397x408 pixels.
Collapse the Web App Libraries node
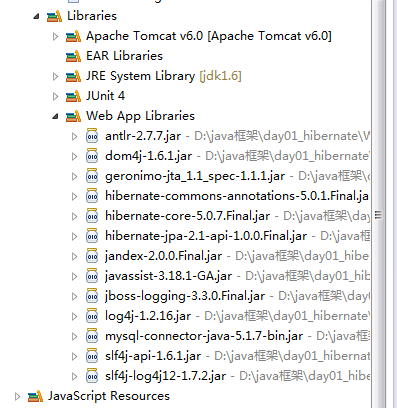(x=55, y=116)
